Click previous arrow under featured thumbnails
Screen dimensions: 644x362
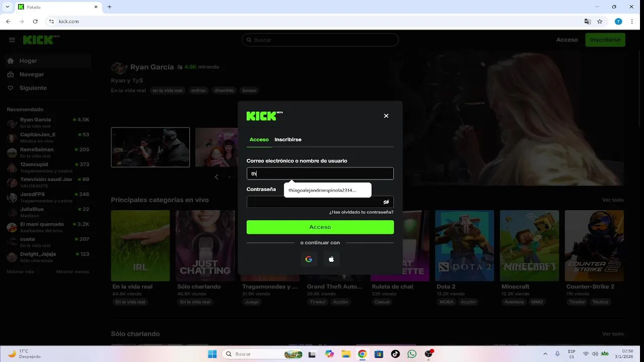[217, 177]
